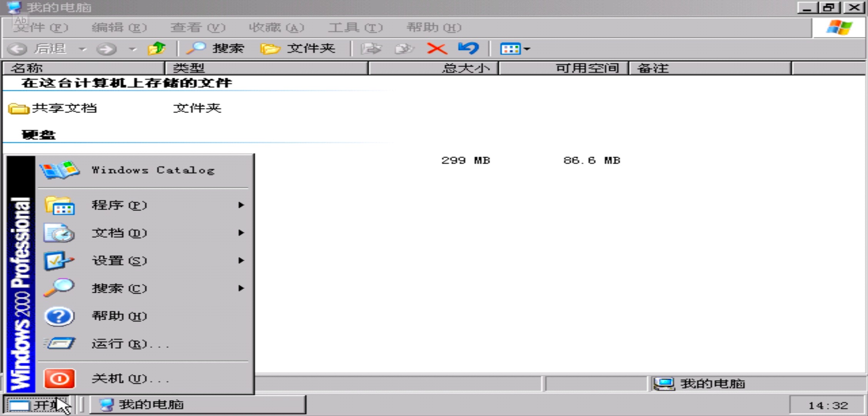Toggle the Folders pane toolbar button
Image resolution: width=868 pixels, height=416 pixels.
[x=298, y=49]
